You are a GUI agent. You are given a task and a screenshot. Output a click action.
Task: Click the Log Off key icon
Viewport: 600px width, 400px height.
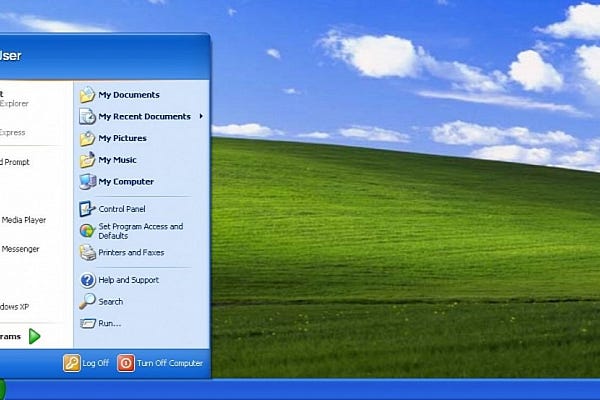72,363
